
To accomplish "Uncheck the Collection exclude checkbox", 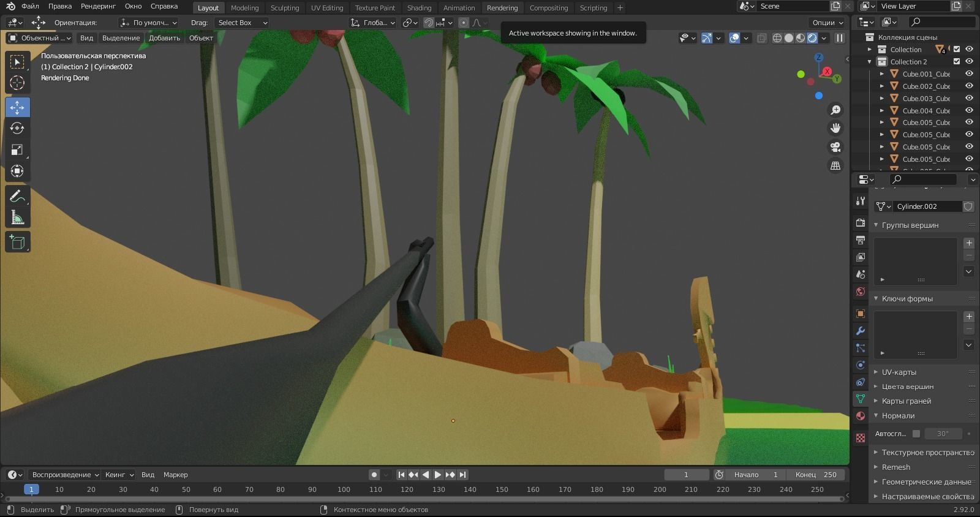I will point(957,49).
